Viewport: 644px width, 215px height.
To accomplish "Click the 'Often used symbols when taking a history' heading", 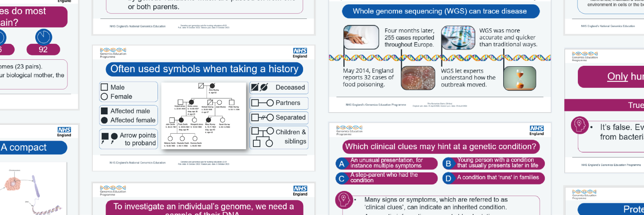I will (x=204, y=69).
